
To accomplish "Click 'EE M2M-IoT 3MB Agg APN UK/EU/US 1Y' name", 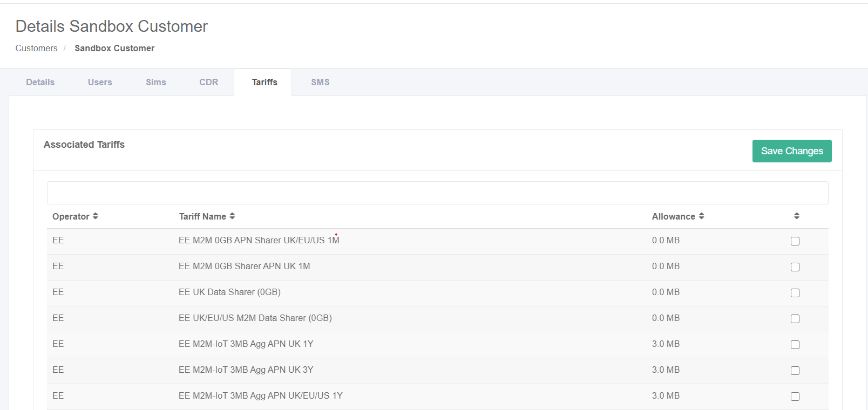I will (261, 395).
